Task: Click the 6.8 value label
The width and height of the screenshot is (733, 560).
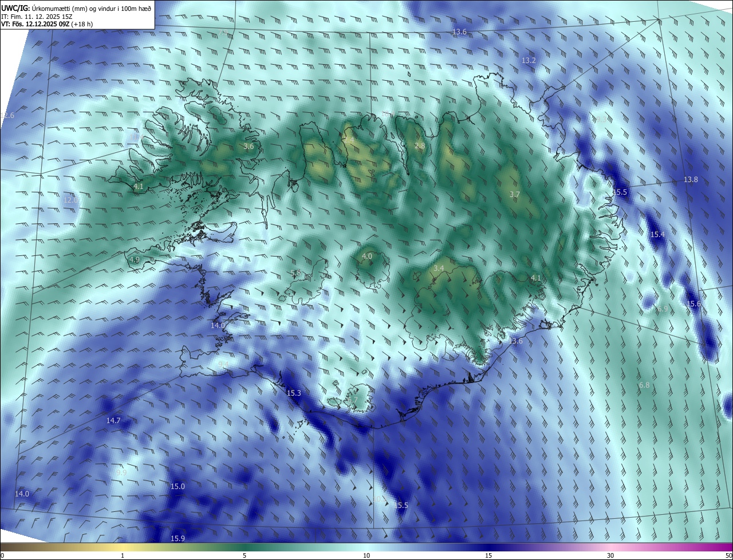Action: pos(644,385)
